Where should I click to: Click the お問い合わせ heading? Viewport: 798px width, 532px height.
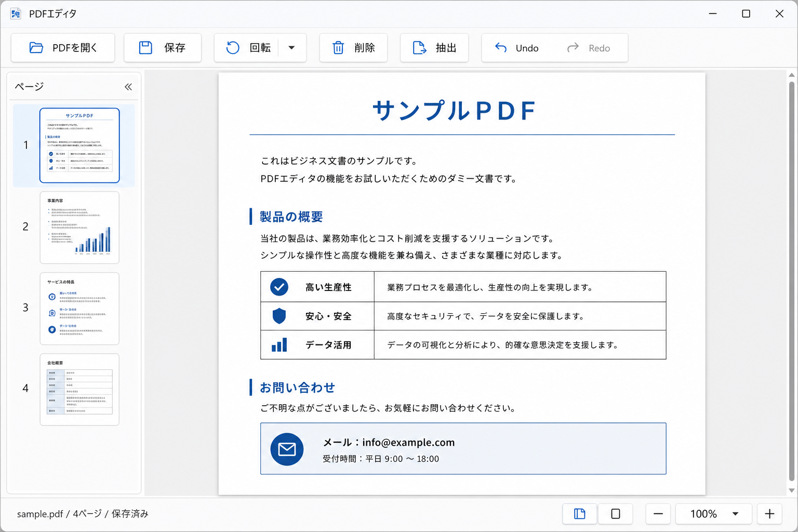(x=297, y=388)
